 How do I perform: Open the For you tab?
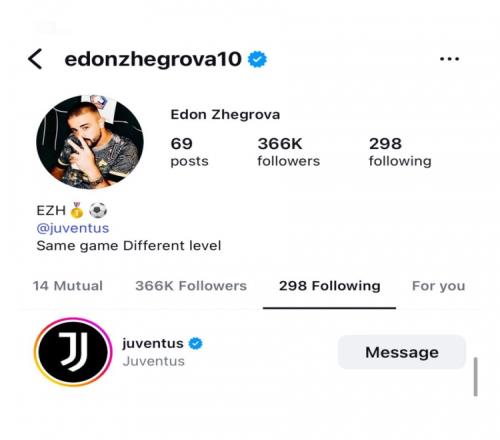439,286
